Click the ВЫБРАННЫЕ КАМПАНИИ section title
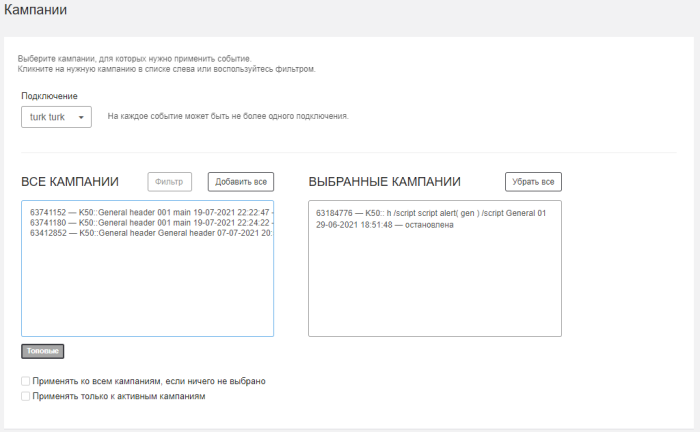The width and height of the screenshot is (700, 432). (x=384, y=182)
